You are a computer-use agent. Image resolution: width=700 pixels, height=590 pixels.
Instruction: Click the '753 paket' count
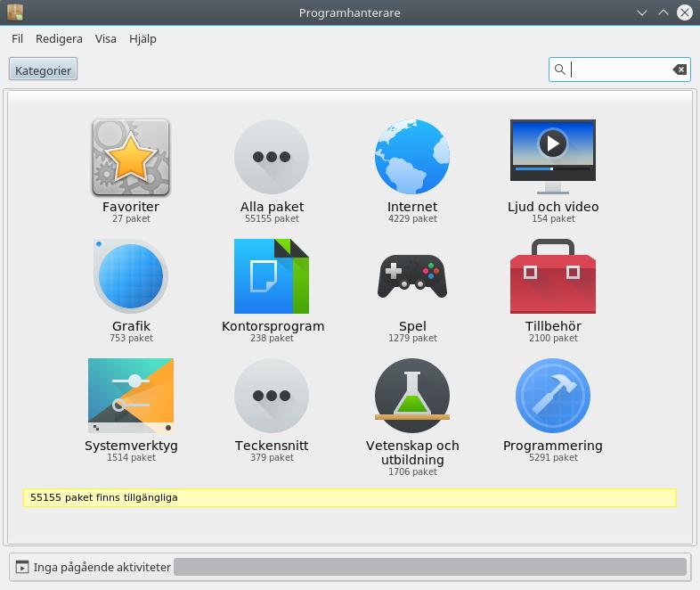pyautogui.click(x=131, y=338)
